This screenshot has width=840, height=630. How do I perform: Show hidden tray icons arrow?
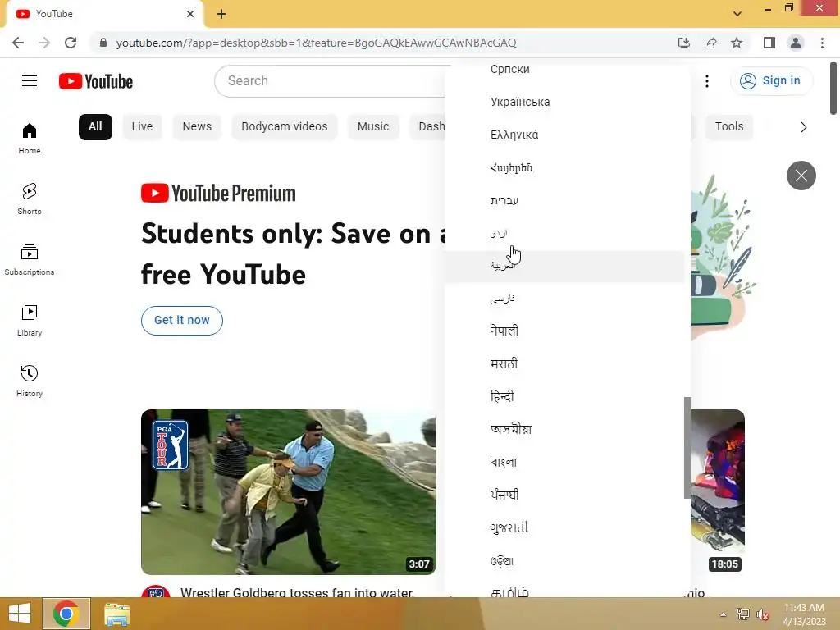click(724, 614)
